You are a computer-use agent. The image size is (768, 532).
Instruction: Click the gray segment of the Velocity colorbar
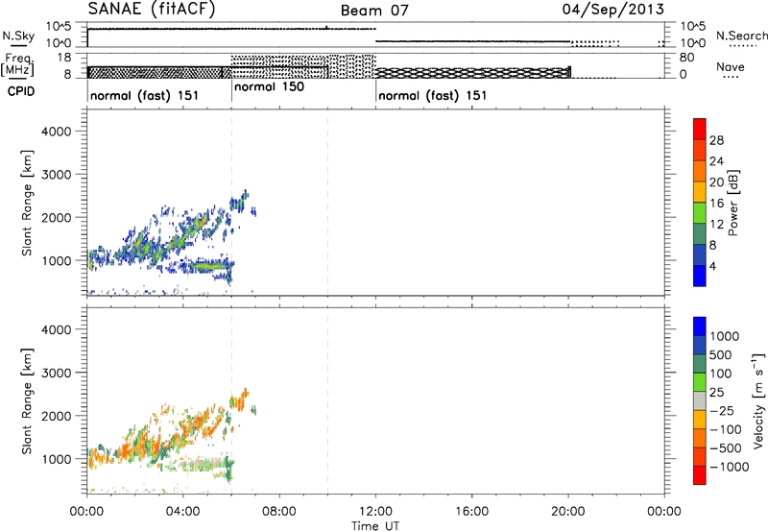700,401
